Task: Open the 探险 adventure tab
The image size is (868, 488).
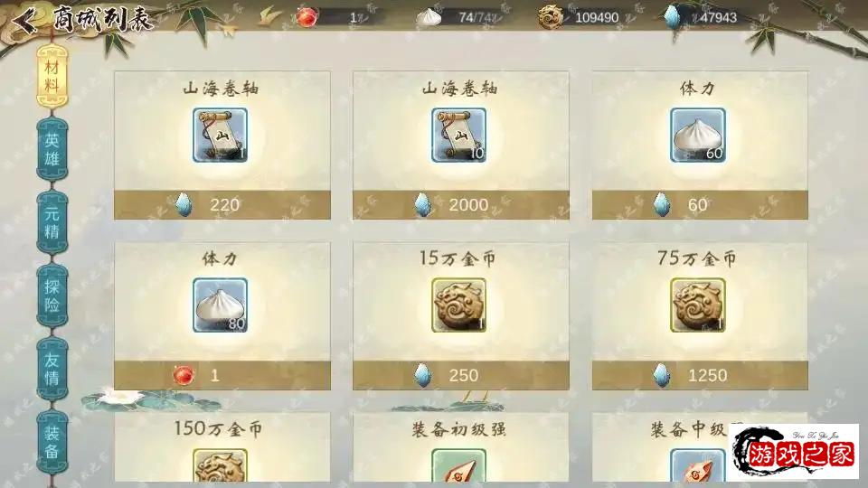Action: coord(52,296)
